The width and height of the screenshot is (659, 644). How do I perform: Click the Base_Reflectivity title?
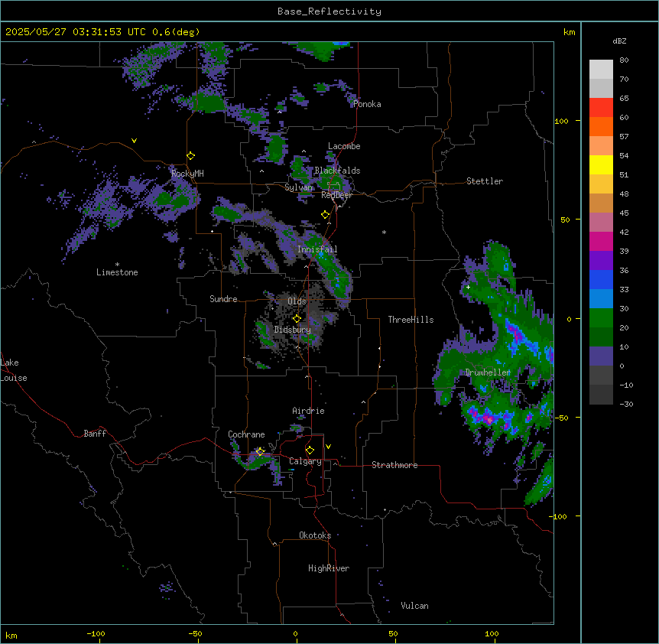pyautogui.click(x=329, y=11)
